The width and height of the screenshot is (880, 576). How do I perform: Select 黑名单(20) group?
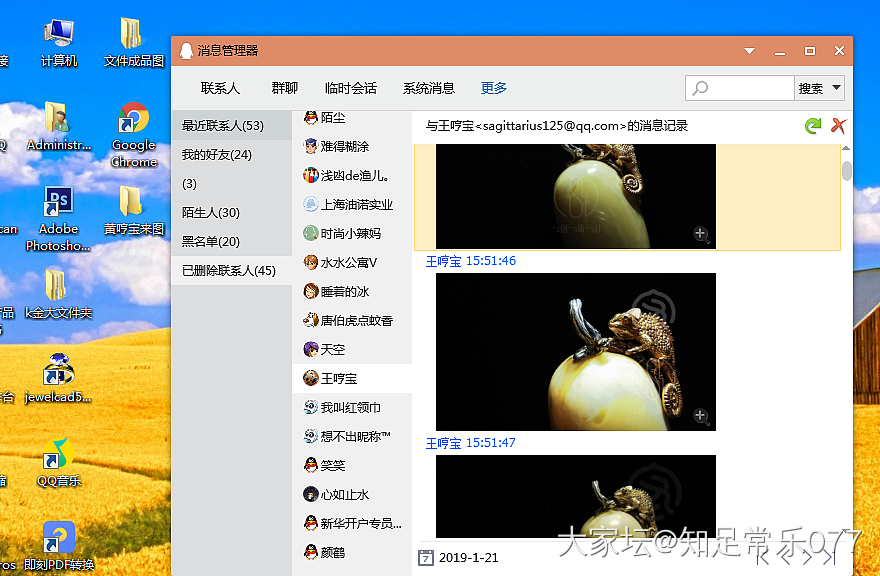211,242
